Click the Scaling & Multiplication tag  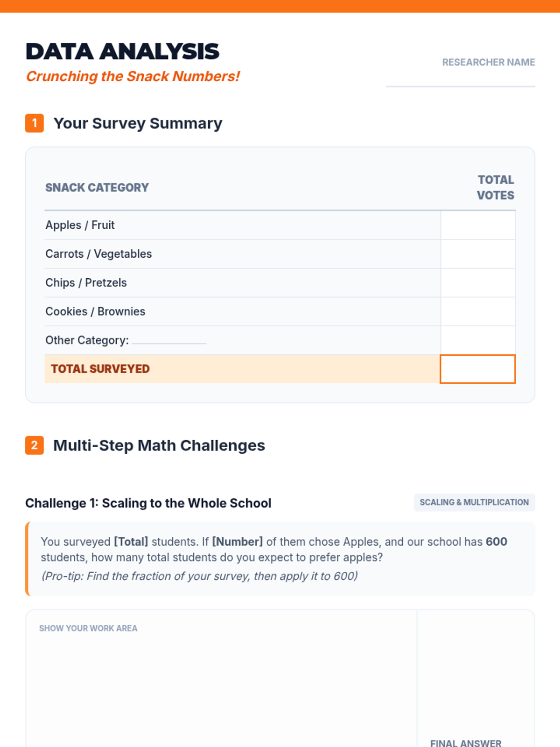click(x=474, y=502)
